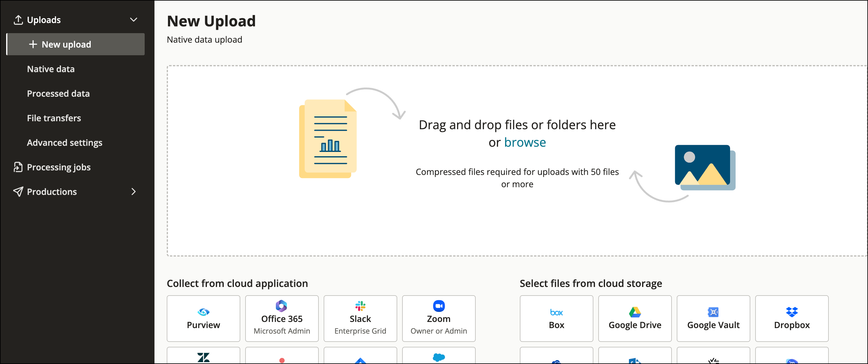Click the browse link in drop zone
The width and height of the screenshot is (868, 364).
525,142
